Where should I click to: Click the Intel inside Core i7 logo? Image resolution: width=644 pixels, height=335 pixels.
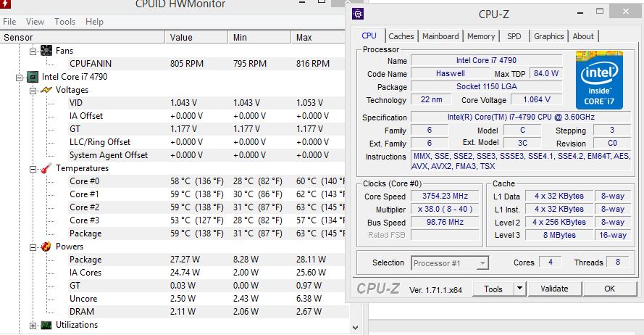599,80
